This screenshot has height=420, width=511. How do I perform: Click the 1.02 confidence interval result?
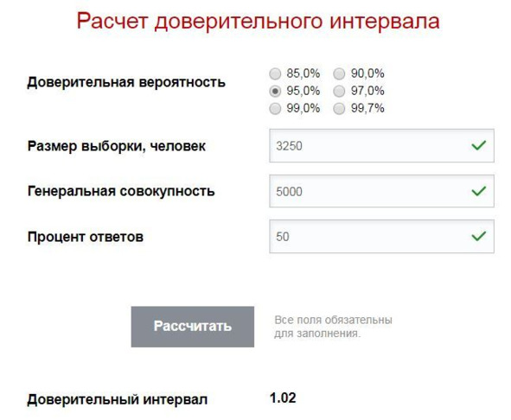[x=283, y=398]
